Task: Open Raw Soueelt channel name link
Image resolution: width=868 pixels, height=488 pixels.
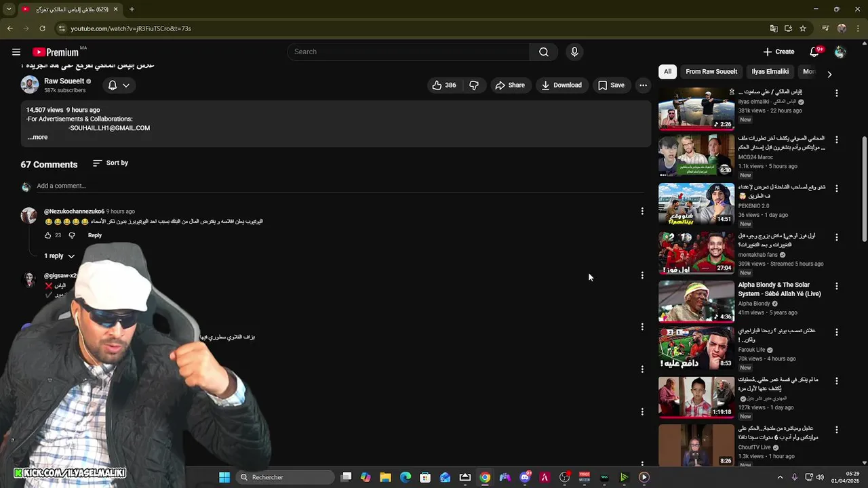Action: coord(64,81)
